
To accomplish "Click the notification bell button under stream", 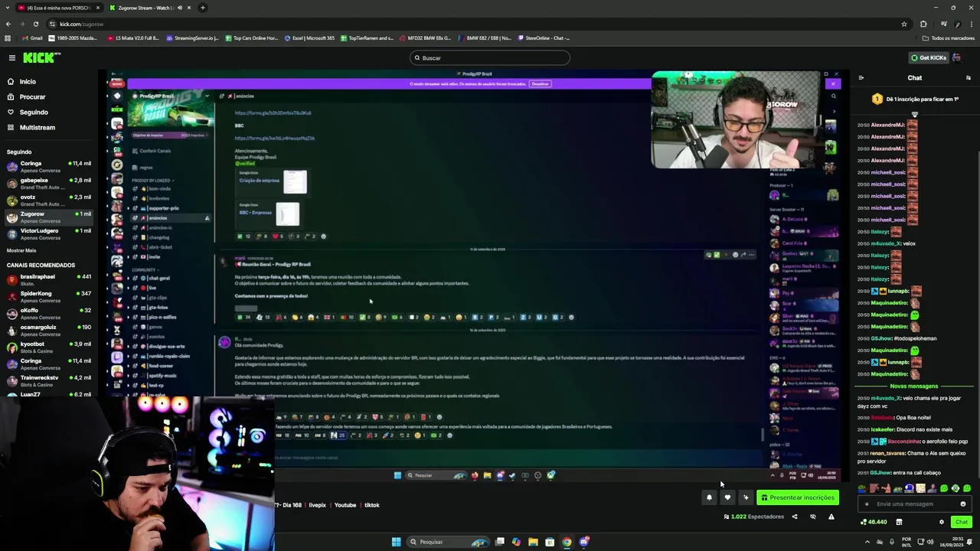I will 709,497.
